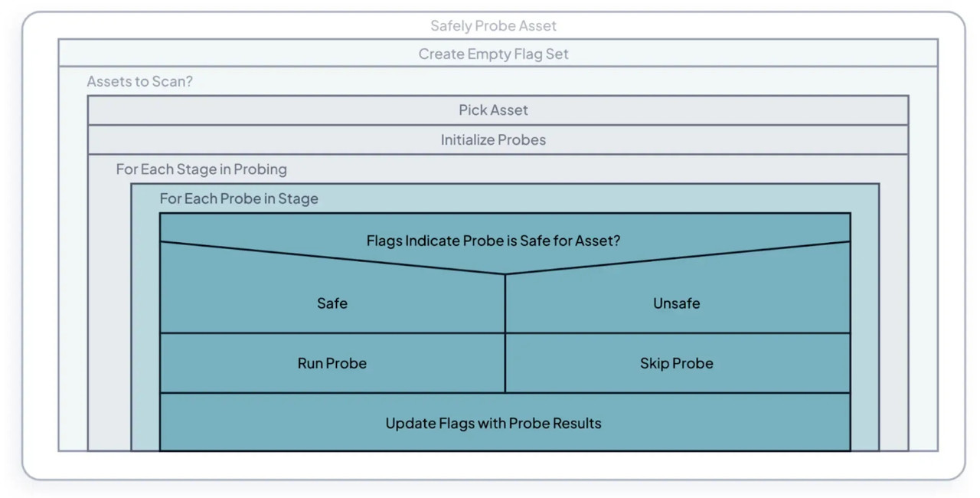Image resolution: width=980 pixels, height=498 pixels.
Task: Click the divider between Run Probe and Skip Probe
Action: pos(505,363)
